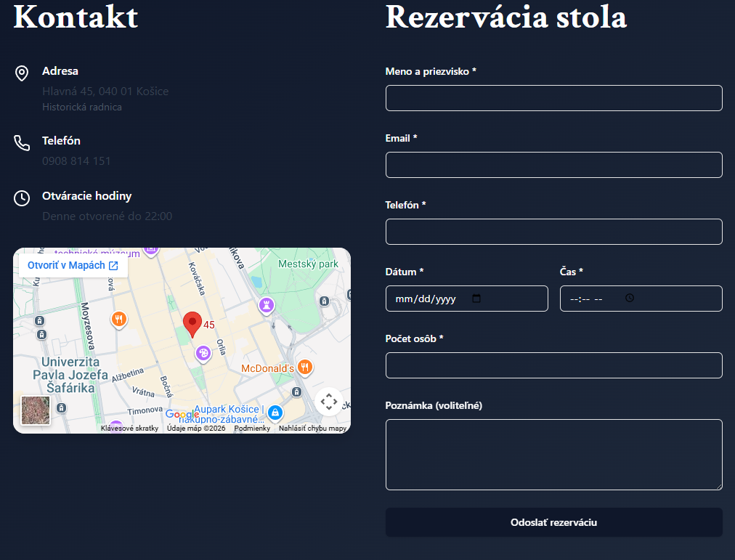
Task: Click the purple chess rook marker near park
Action: coord(267,305)
